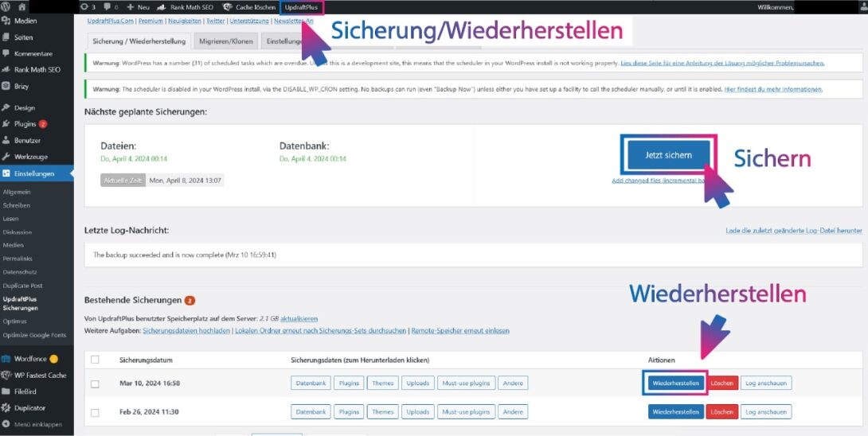Download Must-use plugins from Mar 10 backup

pyautogui.click(x=466, y=383)
